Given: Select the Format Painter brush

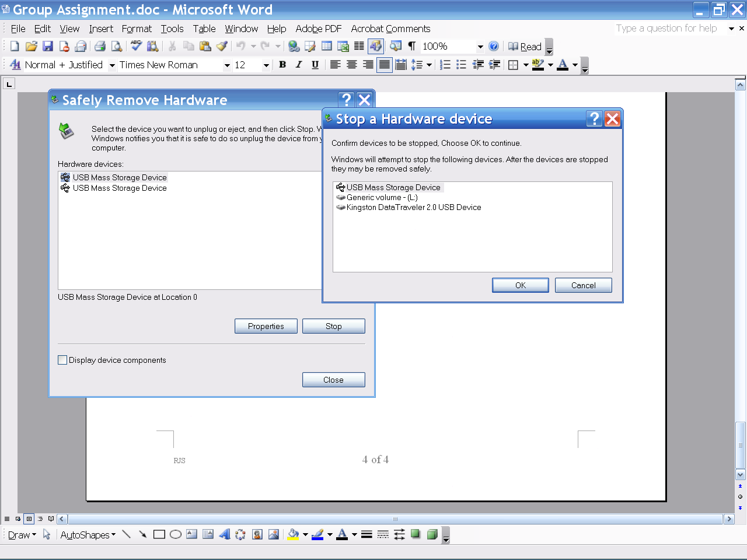Looking at the screenshot, I should click(x=221, y=46).
